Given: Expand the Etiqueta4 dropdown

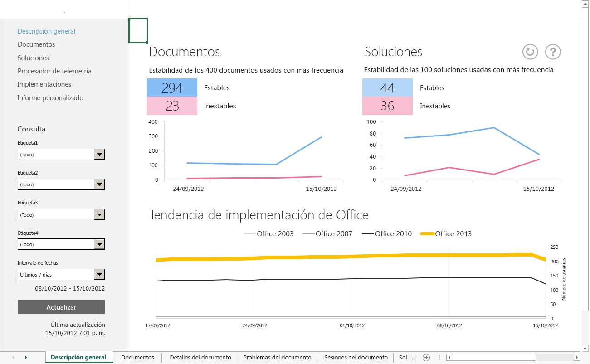Looking at the screenshot, I should click(x=100, y=244).
